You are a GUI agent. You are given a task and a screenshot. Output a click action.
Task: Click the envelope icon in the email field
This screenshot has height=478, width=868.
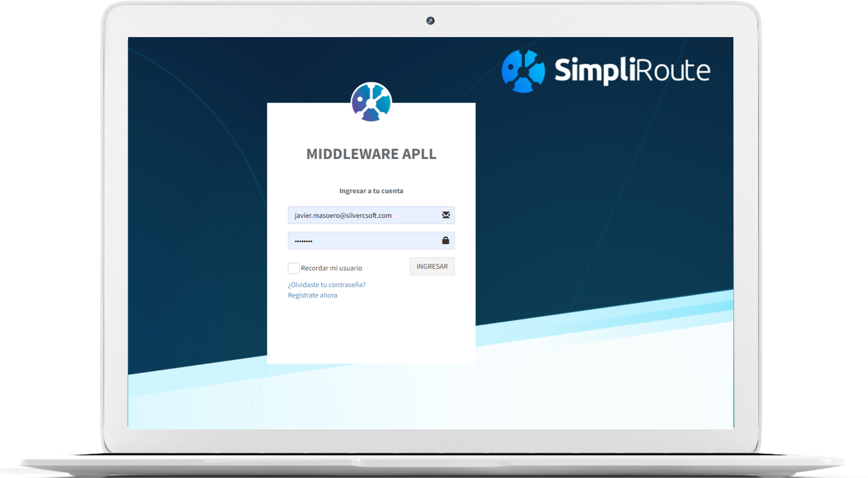coord(445,215)
